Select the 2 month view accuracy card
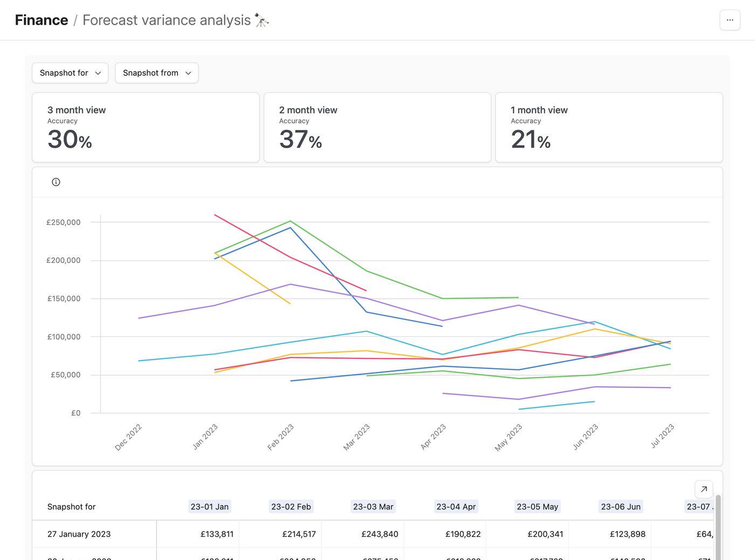 click(x=377, y=127)
